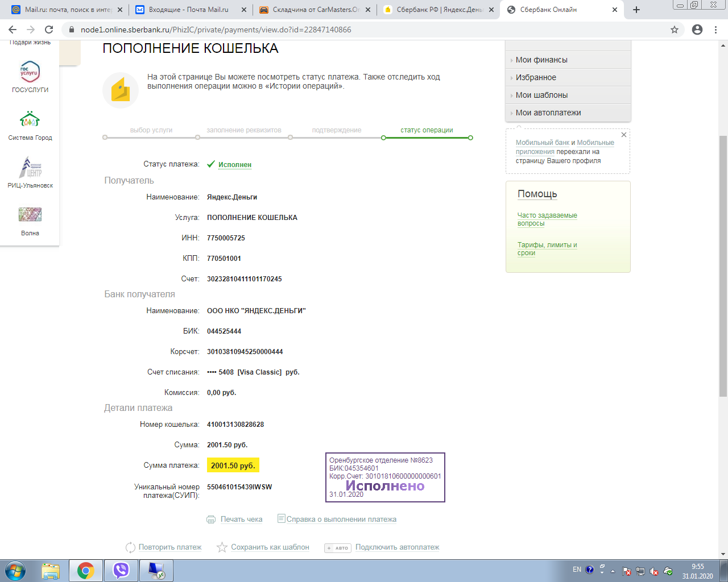Screen dimensions: 728x582
Task: Open the РИЦ-Ульяновск icon
Action: click(x=30, y=167)
